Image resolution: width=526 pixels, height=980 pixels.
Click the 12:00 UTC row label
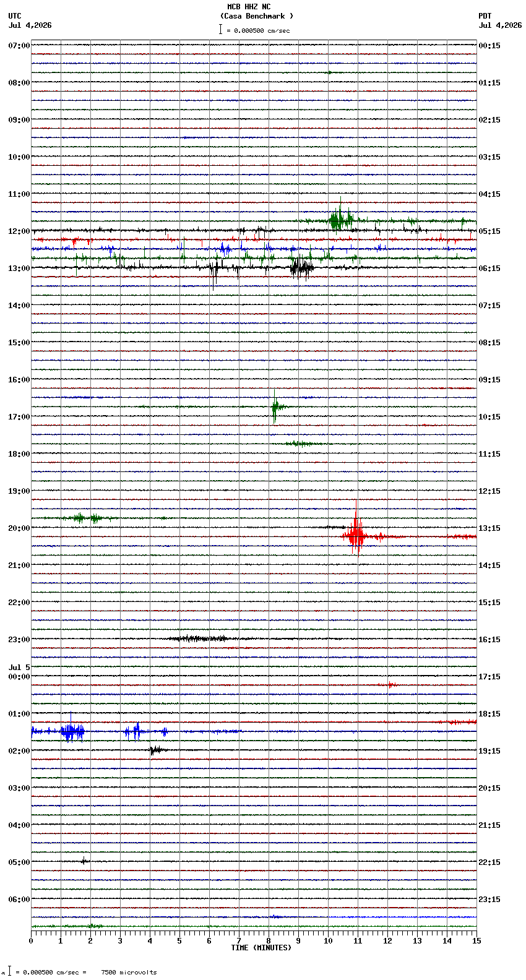pos(19,231)
